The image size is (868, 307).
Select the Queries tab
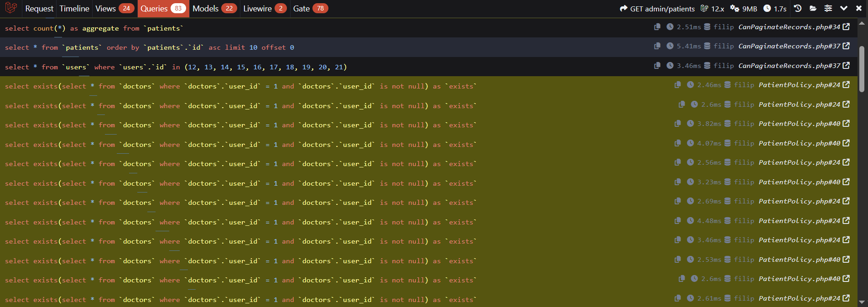point(163,9)
